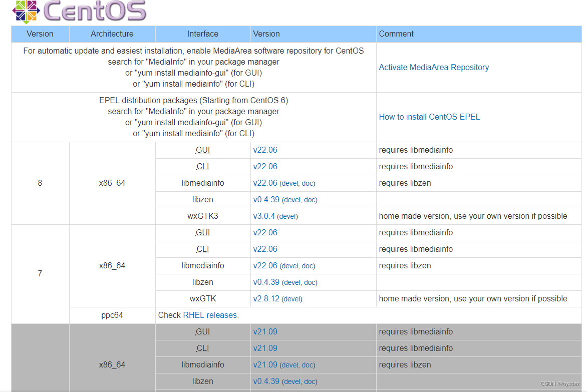Download GUI v22.06 for CentOS 8
This screenshot has height=392, width=587.
(265, 150)
